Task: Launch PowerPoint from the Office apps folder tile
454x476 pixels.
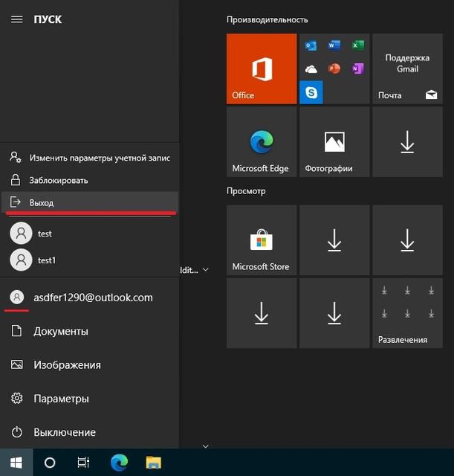Action: pos(334,69)
